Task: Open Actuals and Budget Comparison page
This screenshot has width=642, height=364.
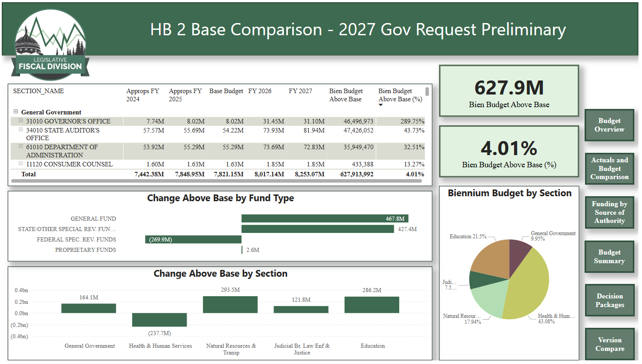Action: 609,169
